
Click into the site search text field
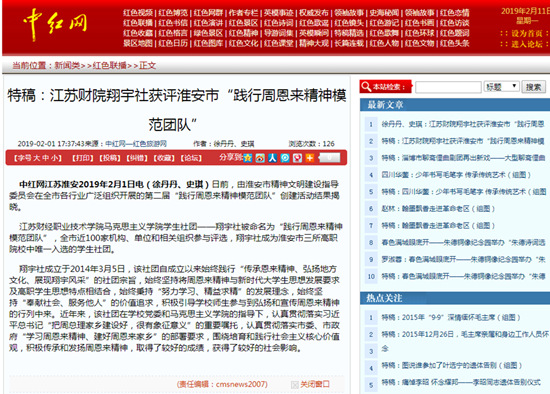(x=448, y=87)
